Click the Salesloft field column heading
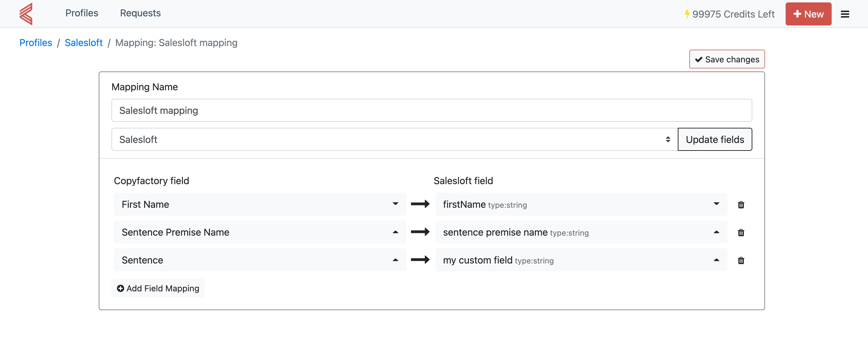The image size is (868, 338). [x=463, y=181]
